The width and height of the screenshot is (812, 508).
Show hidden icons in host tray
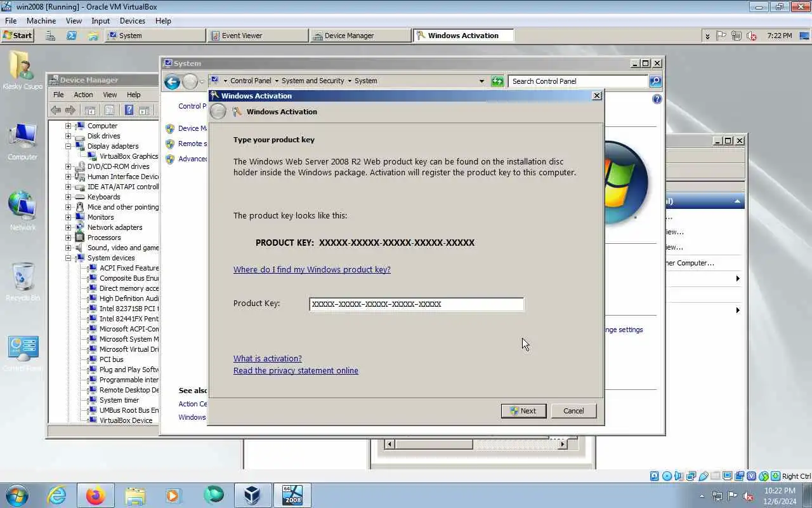click(702, 496)
